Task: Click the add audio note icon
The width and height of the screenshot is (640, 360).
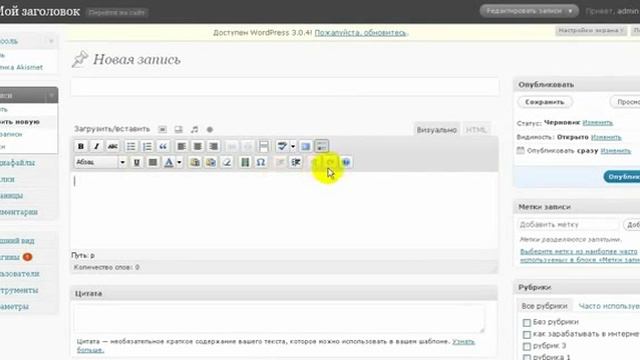Action: pyautogui.click(x=194, y=129)
